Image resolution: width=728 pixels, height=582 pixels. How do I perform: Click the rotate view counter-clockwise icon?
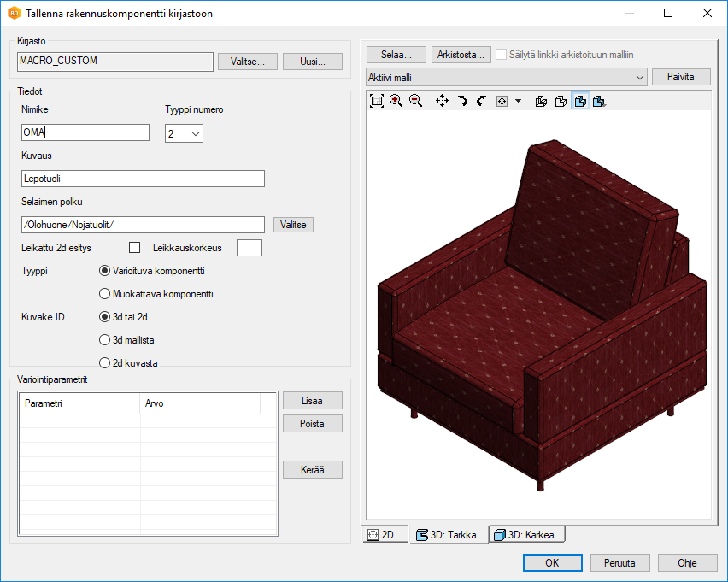point(481,101)
